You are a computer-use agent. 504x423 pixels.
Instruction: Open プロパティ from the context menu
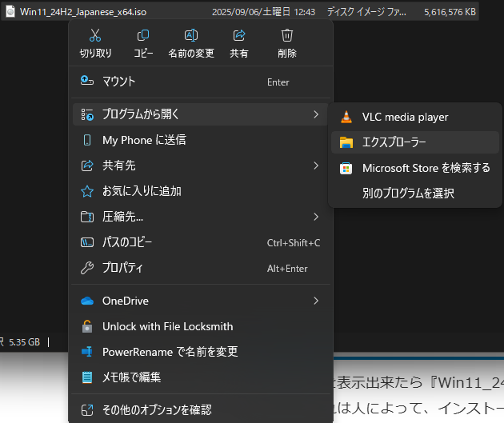[x=201, y=268]
